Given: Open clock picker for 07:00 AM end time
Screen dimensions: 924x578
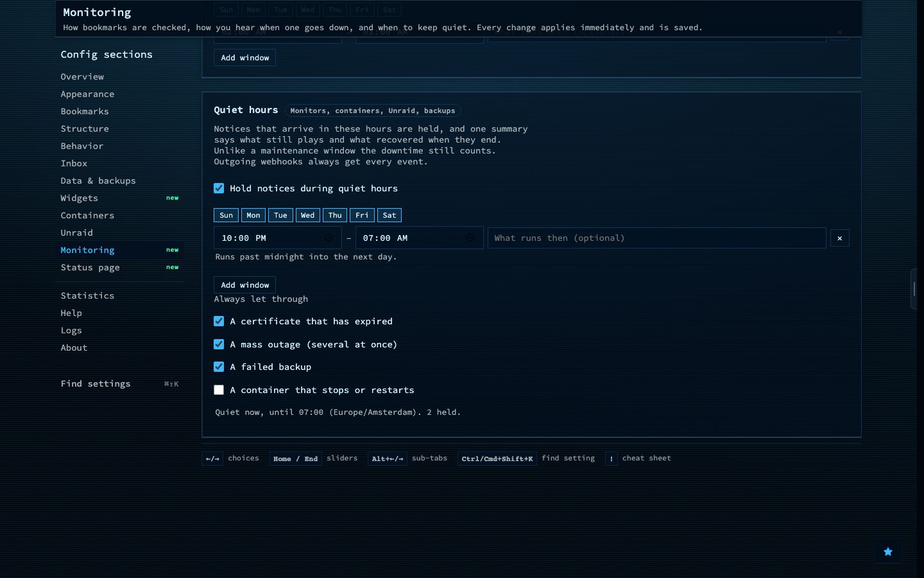Looking at the screenshot, I should [x=470, y=238].
